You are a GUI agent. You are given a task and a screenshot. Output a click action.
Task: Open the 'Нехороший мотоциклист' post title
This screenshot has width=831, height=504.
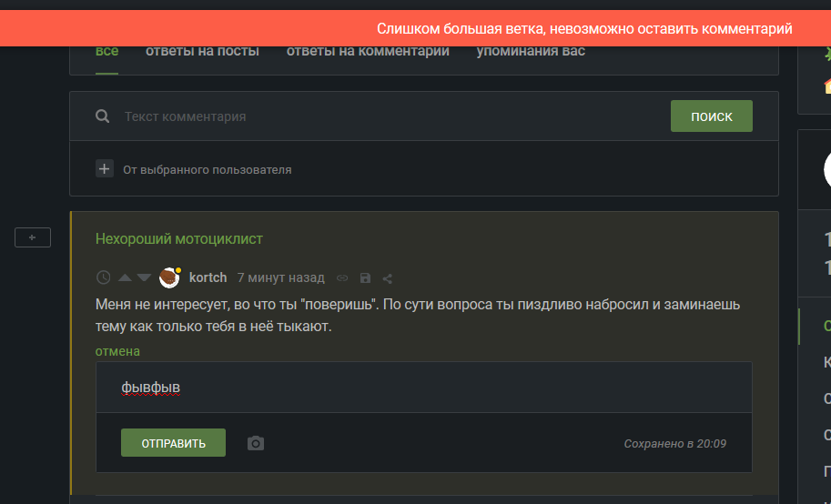point(179,238)
